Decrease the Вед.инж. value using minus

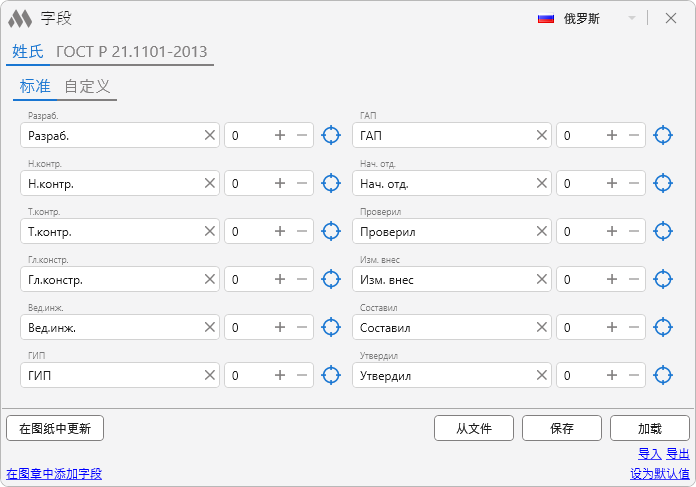[x=302, y=327]
